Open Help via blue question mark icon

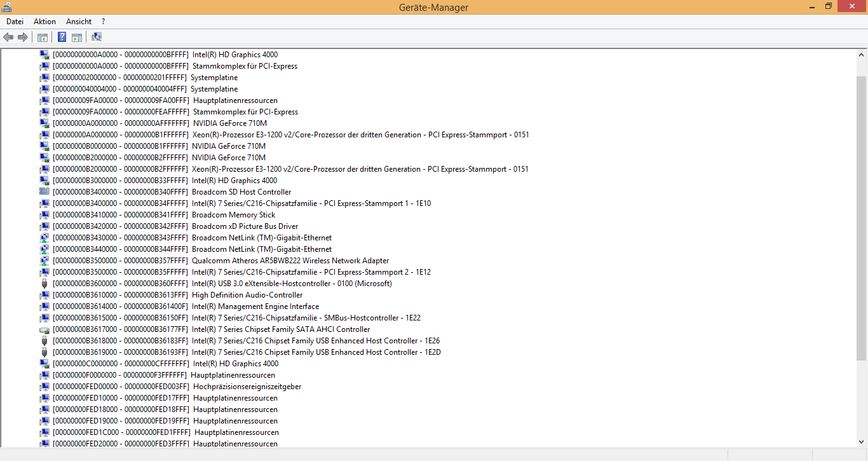(62, 38)
